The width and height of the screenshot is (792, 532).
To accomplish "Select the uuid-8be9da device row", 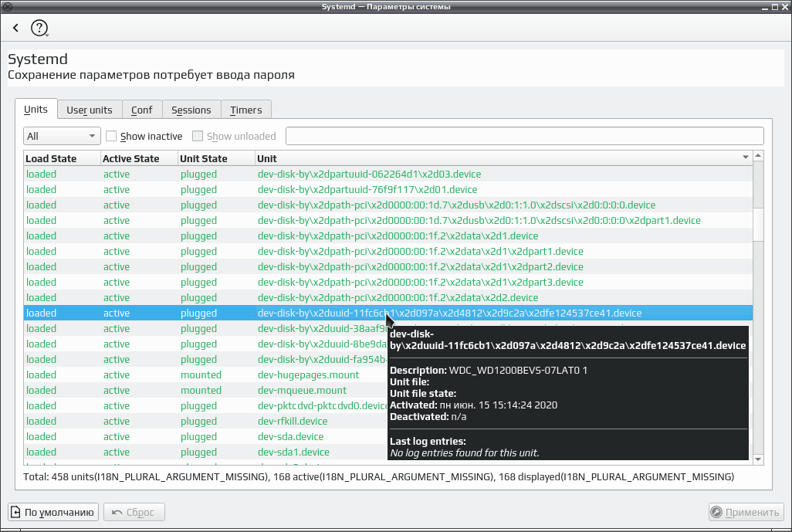I will click(205, 344).
